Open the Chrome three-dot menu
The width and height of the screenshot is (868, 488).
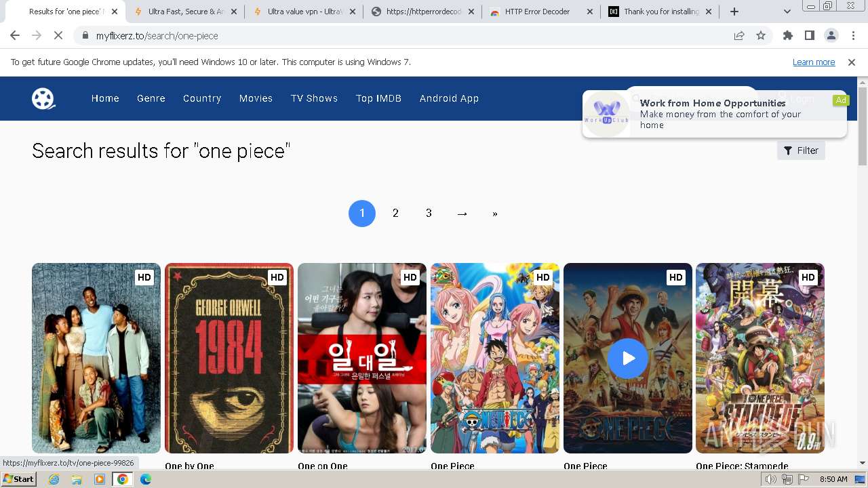[x=852, y=36]
